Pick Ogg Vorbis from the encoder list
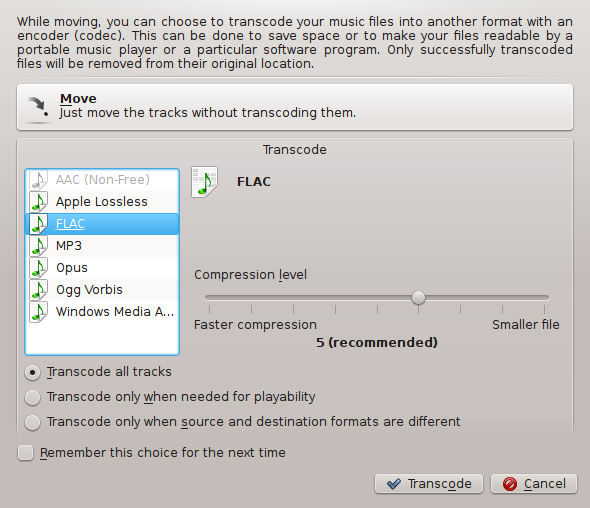Viewport: 590px width, 508px height. [102, 290]
